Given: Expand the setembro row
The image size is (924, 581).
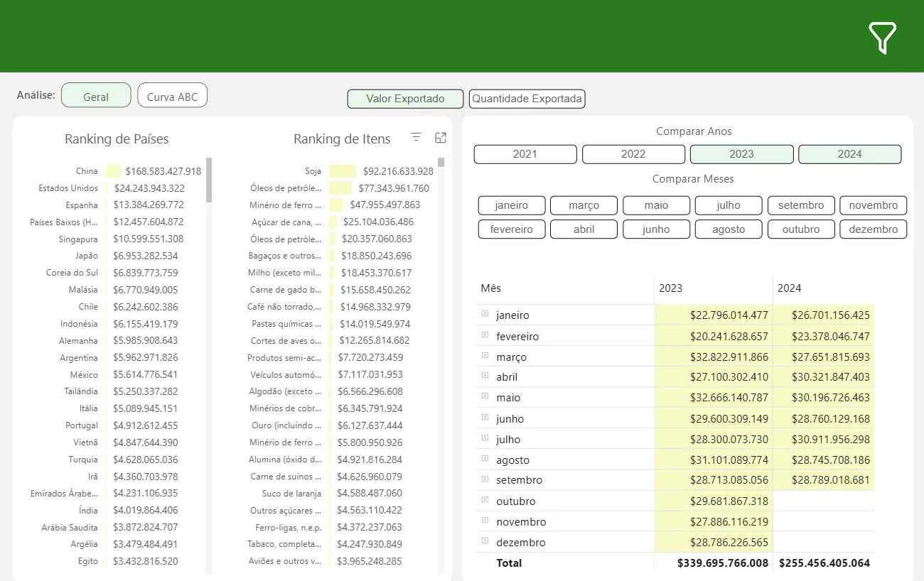Looking at the screenshot, I should pos(485,479).
